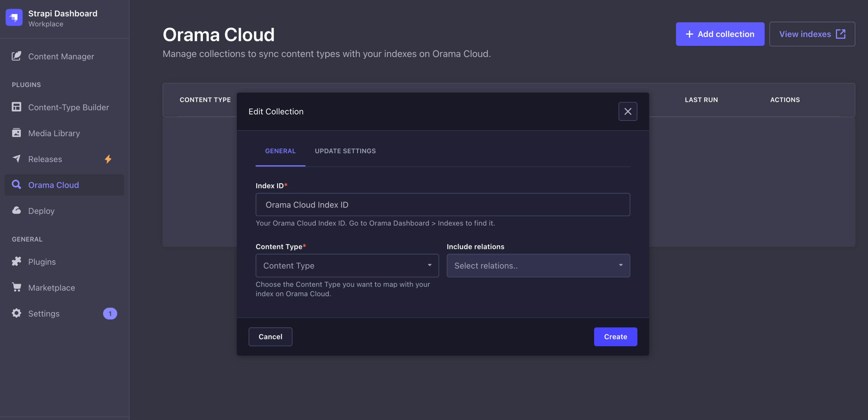Open Media Library in the sidebar

64,133
